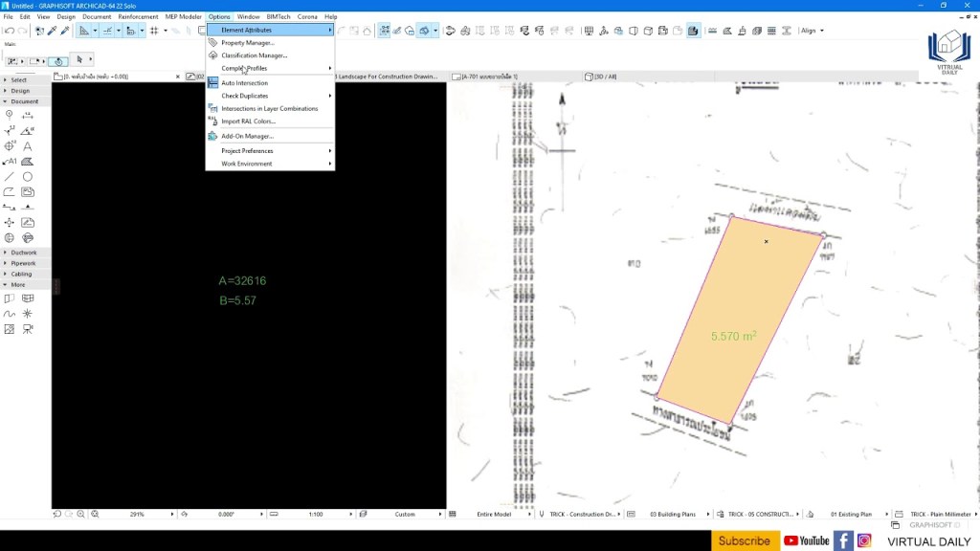Select the Arrow tool in the toolbar
The height and width of the screenshot is (551, 980).
tap(80, 58)
